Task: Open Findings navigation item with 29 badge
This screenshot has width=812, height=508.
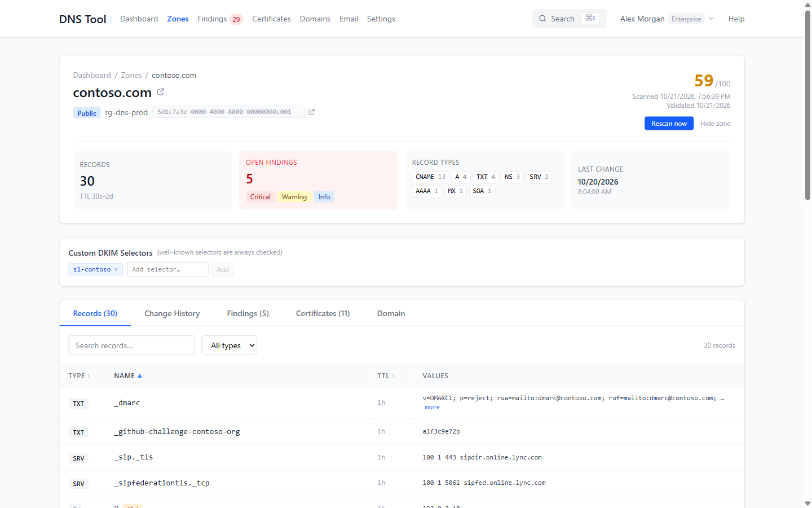Action: [x=220, y=19]
